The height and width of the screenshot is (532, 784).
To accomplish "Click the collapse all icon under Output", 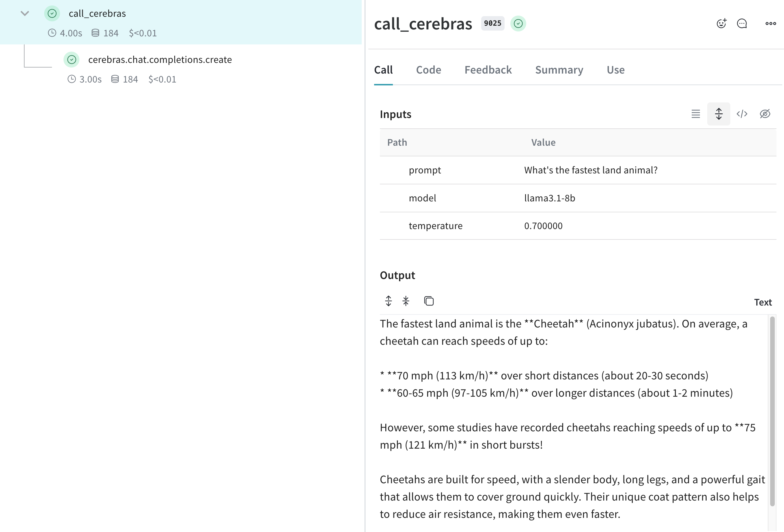I will (406, 301).
